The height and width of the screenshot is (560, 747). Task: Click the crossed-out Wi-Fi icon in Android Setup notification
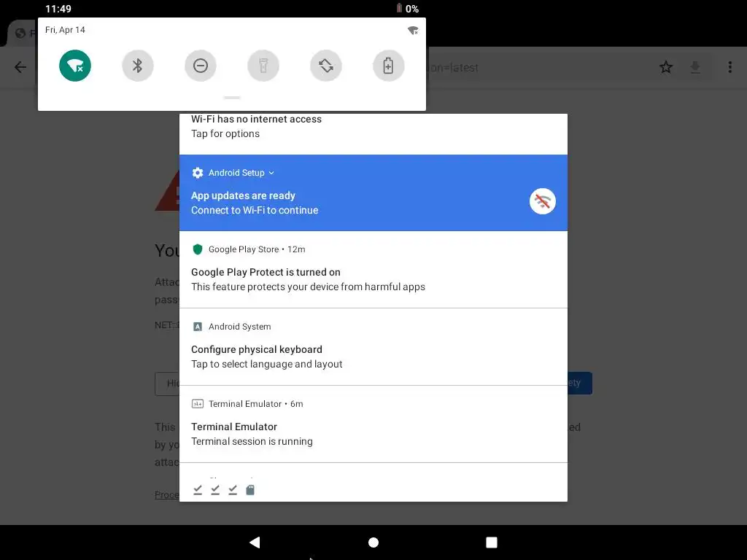pyautogui.click(x=543, y=201)
